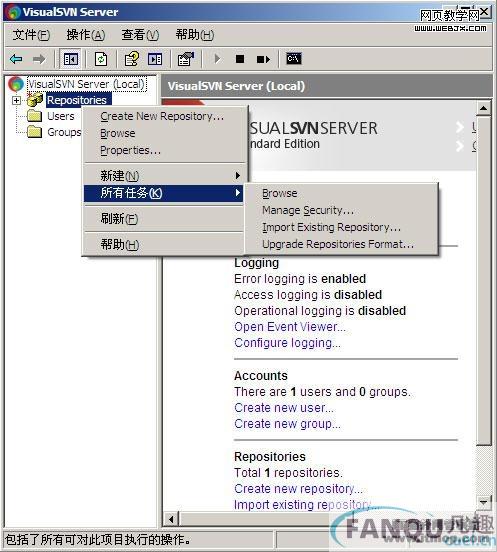Choose Import Existing Repository from submenu

pyautogui.click(x=331, y=227)
